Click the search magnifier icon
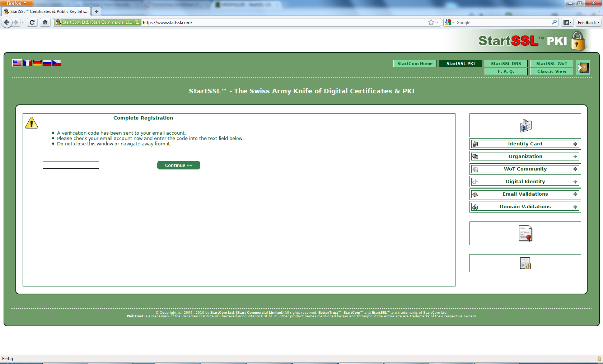This screenshot has height=364, width=603. coord(555,22)
